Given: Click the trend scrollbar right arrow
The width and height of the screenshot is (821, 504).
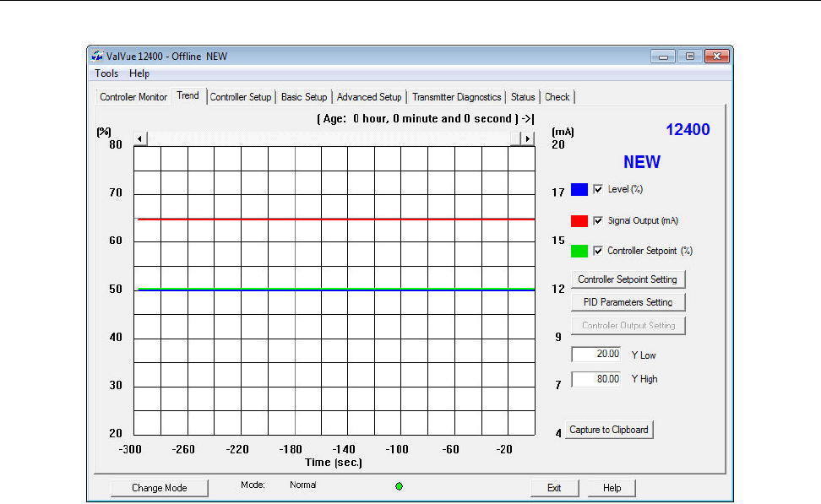Looking at the screenshot, I should point(528,138).
